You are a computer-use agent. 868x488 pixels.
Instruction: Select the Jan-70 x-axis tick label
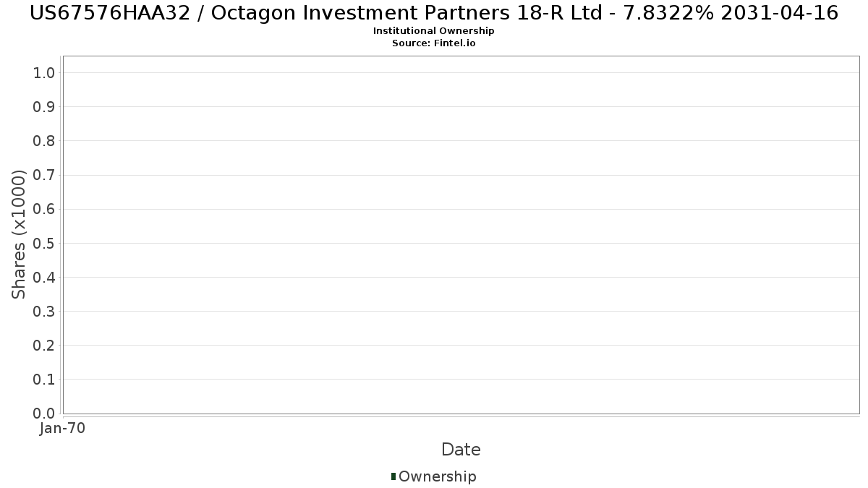coord(63,429)
